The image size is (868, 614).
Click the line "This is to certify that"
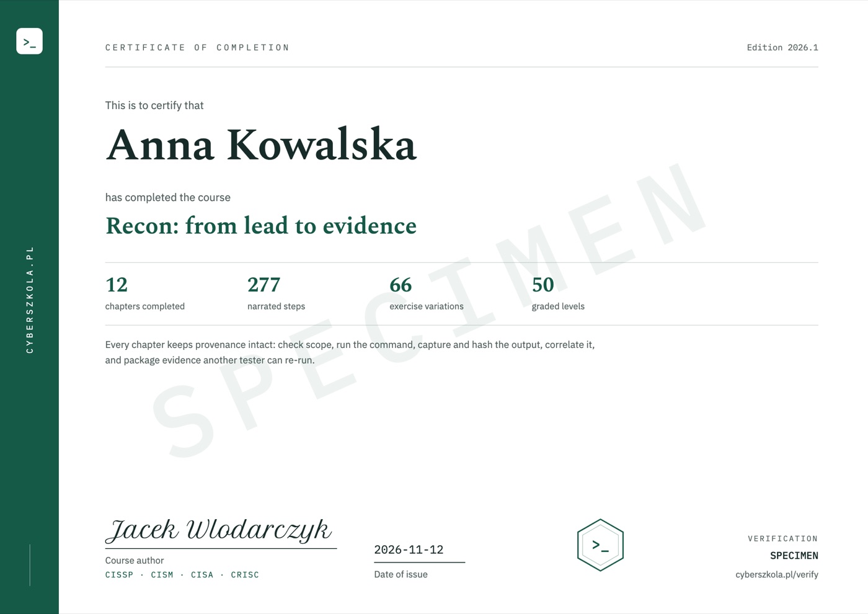pos(154,105)
